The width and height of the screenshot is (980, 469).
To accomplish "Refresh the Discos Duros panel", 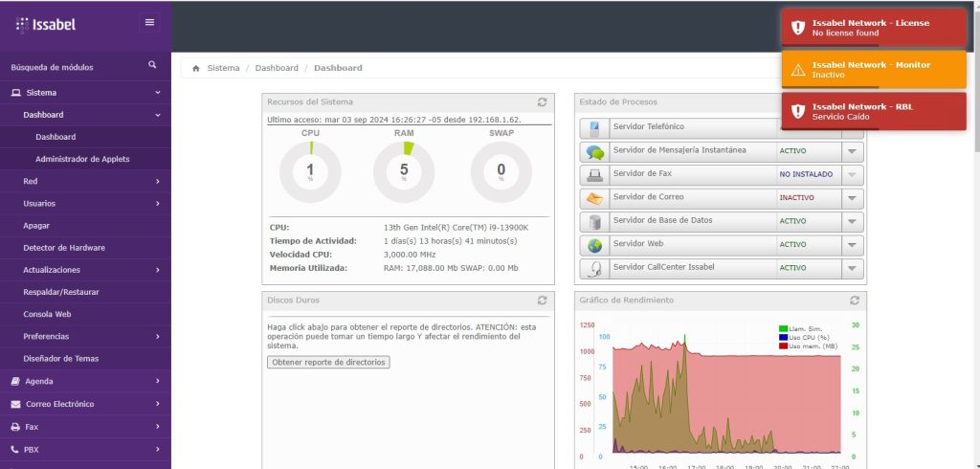I will (x=543, y=301).
